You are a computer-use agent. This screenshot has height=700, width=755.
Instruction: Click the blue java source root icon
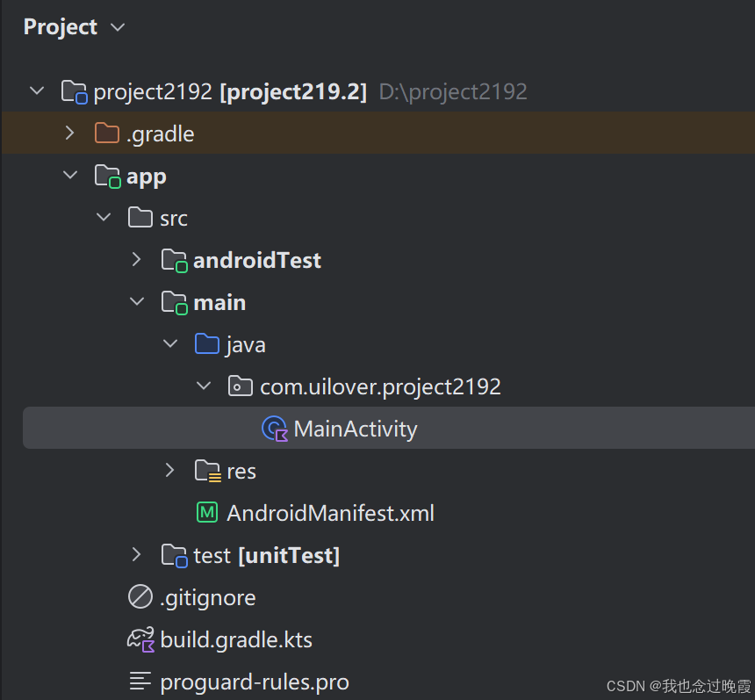[x=207, y=344]
